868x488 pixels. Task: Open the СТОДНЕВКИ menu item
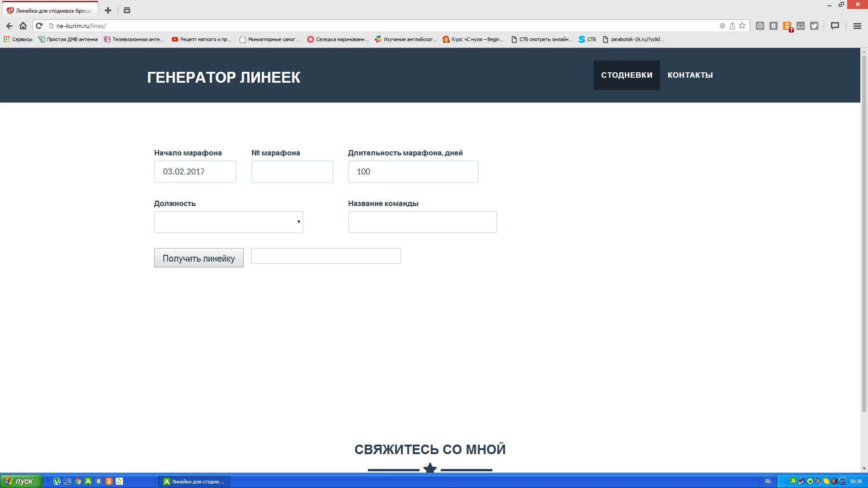click(626, 75)
